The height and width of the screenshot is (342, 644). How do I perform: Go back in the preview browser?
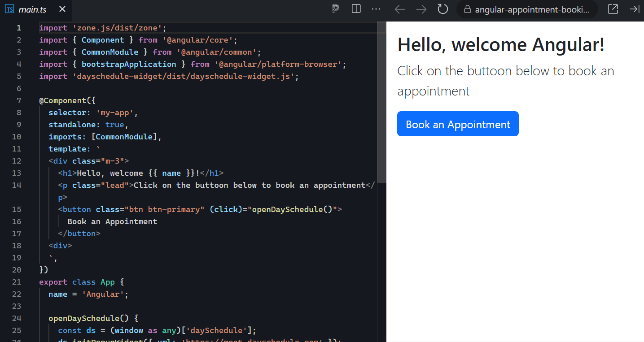click(x=399, y=9)
